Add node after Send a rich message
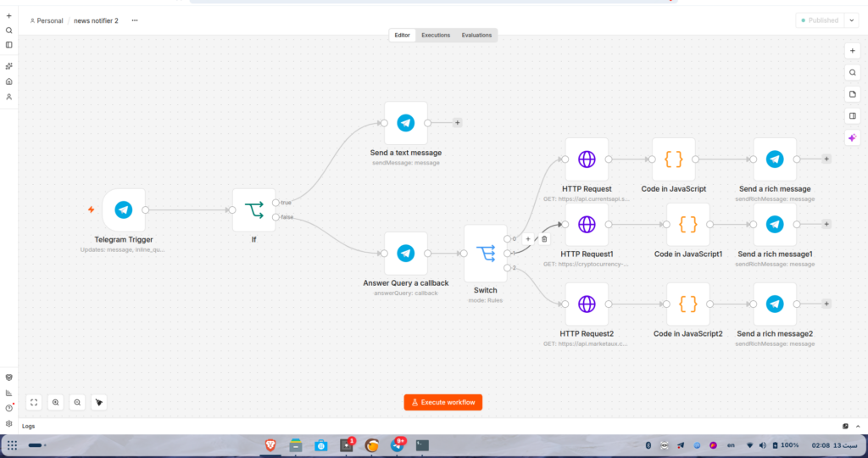This screenshot has height=458, width=868. click(x=826, y=159)
